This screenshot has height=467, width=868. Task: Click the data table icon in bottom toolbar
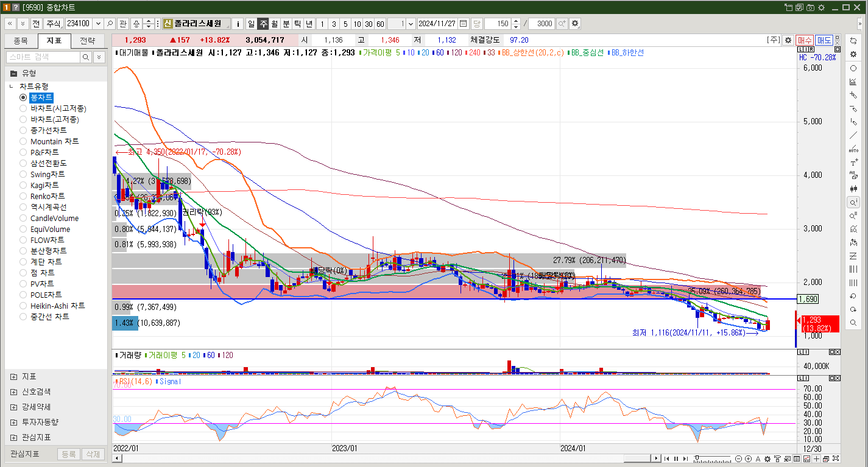[797, 458]
